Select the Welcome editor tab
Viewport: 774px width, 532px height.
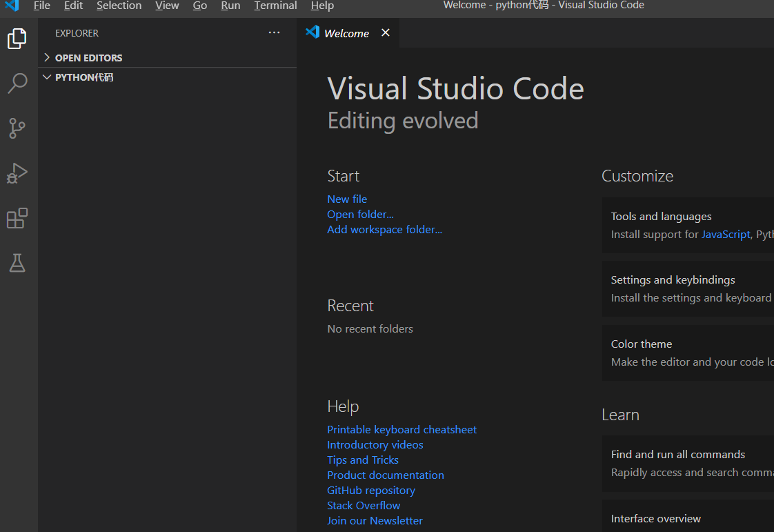pyautogui.click(x=346, y=33)
